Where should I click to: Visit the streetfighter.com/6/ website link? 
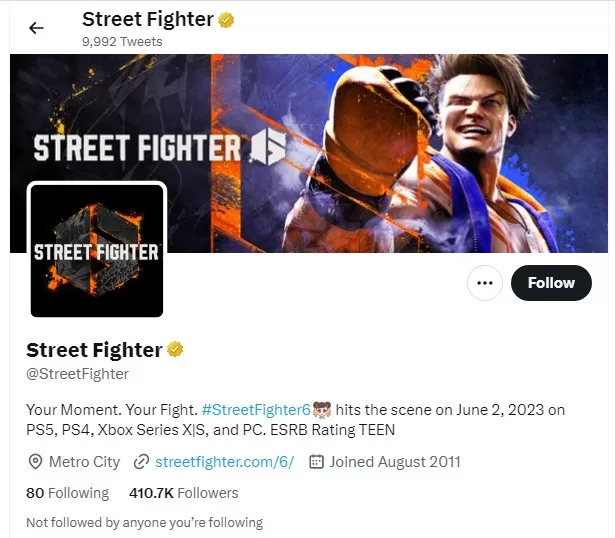pyautogui.click(x=224, y=462)
